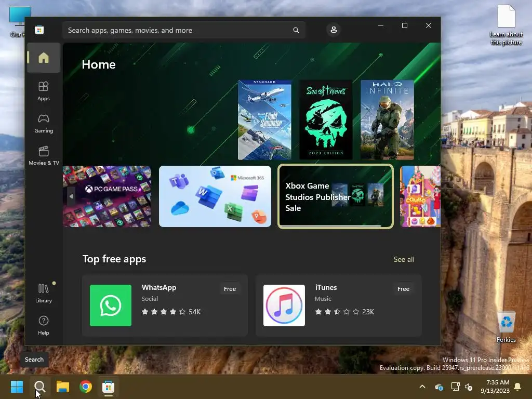Viewport: 532px width, 399px height.
Task: Select the partially visible candy game banner
Action: coord(420,196)
